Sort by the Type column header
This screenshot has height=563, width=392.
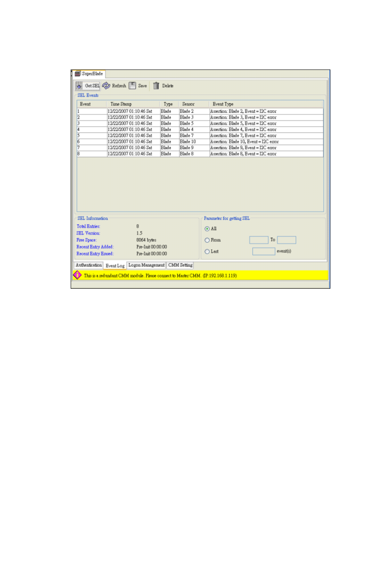[169, 104]
